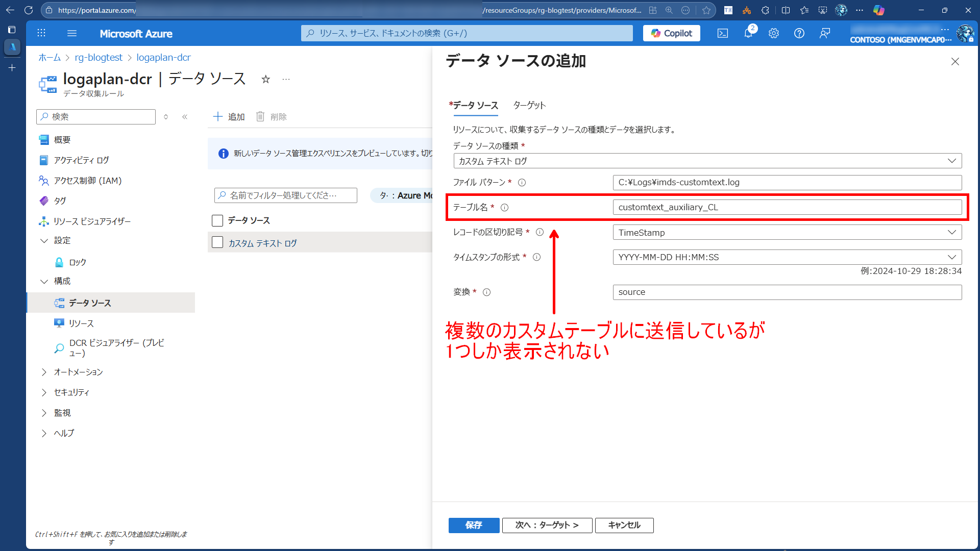Favorite this page with the star icon

[x=265, y=79]
